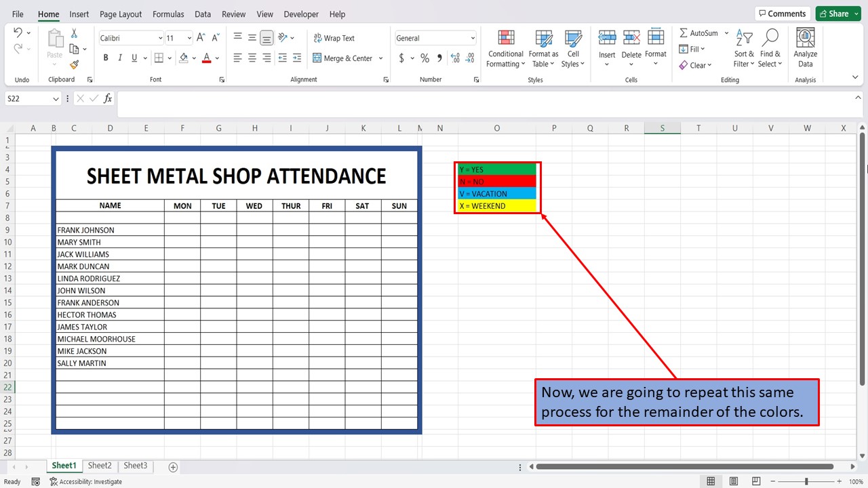Add new sheet with plus icon
This screenshot has height=488, width=868.
coord(173,467)
